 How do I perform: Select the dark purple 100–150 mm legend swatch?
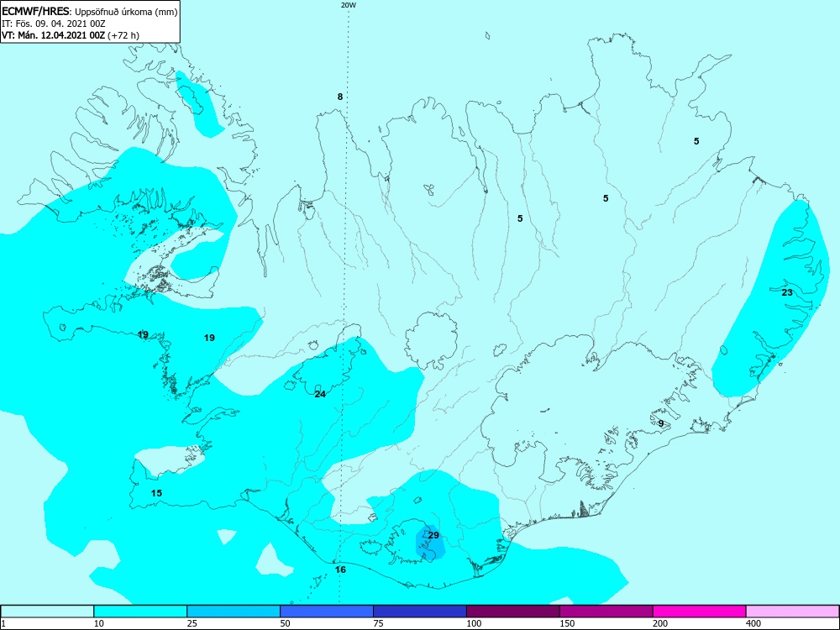pyautogui.click(x=513, y=612)
